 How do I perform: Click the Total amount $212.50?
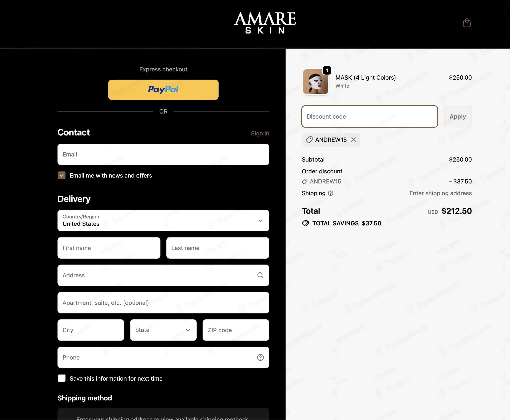click(x=456, y=211)
